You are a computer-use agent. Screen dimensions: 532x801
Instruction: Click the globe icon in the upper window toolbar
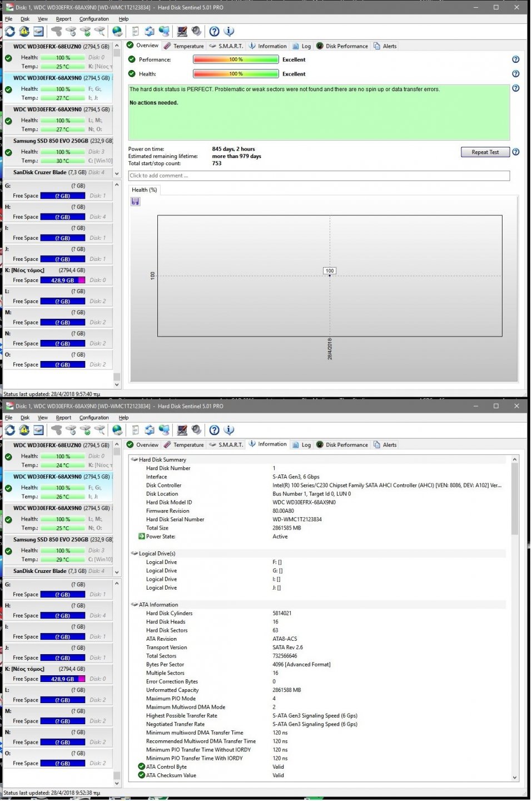point(117,32)
